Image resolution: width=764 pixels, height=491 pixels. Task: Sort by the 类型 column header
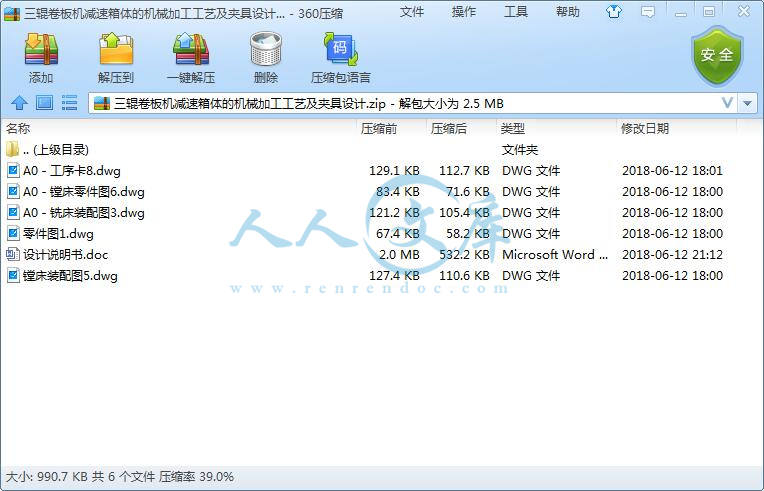coord(556,129)
